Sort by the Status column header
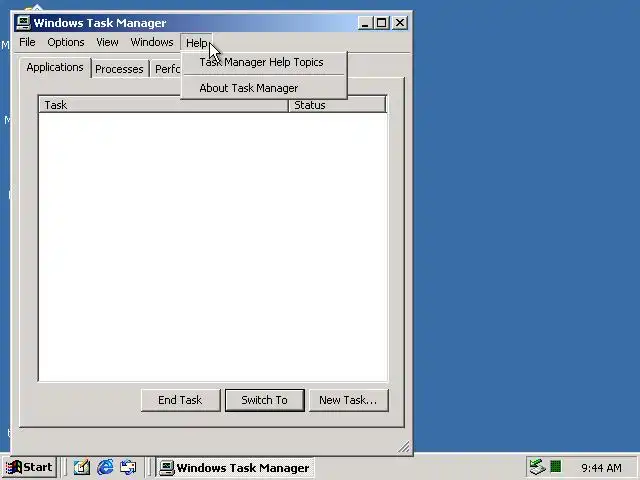Screen dimensions: 640x480 coord(337,105)
